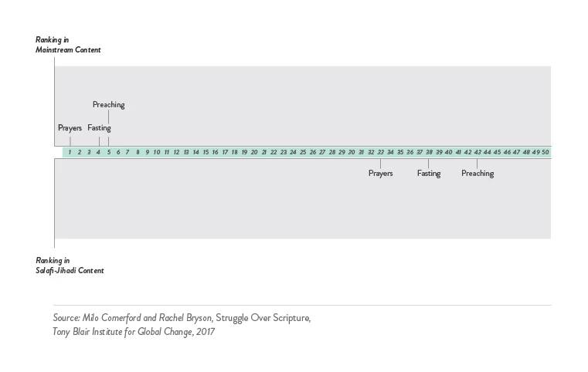Click number 10 on the ranking scale

[x=157, y=152]
